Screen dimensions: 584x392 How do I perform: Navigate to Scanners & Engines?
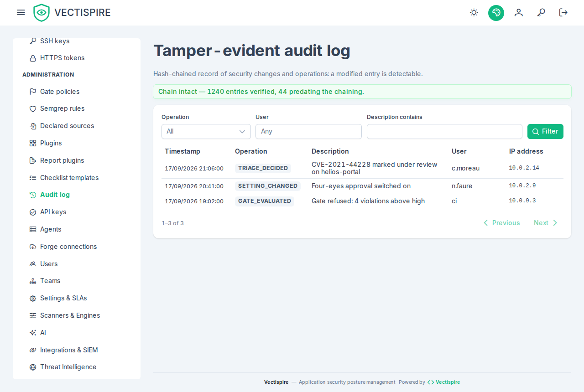point(77,315)
